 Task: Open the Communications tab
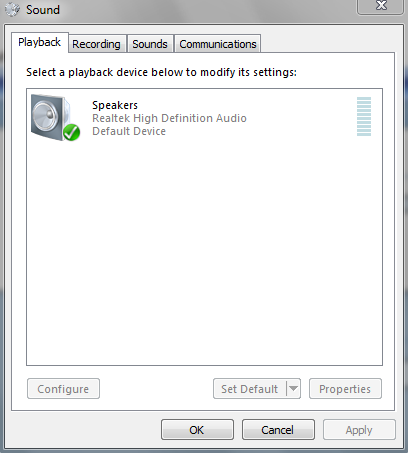pyautogui.click(x=218, y=44)
